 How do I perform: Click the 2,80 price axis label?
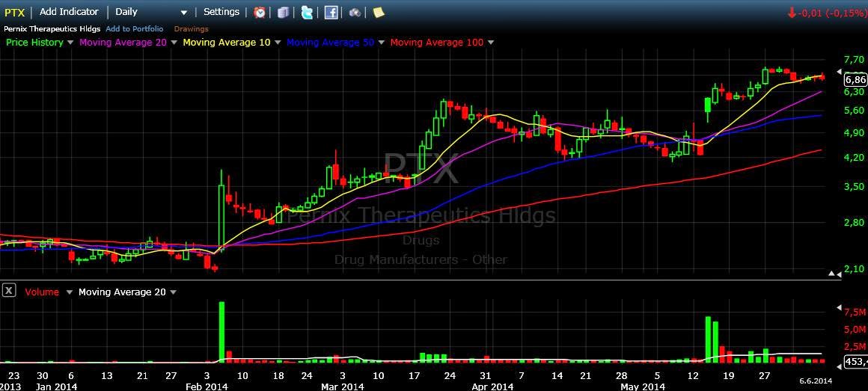coord(855,223)
